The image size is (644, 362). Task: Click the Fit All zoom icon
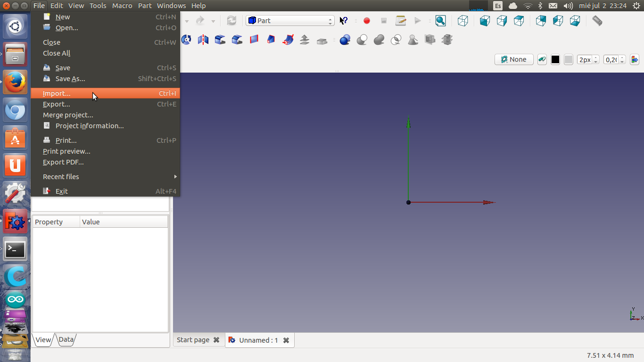[440, 21]
